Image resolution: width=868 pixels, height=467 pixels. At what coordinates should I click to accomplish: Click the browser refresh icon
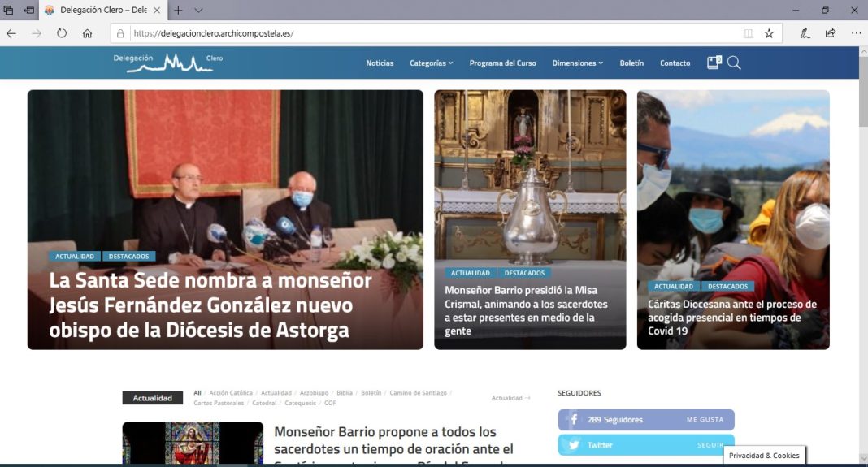[x=62, y=33]
